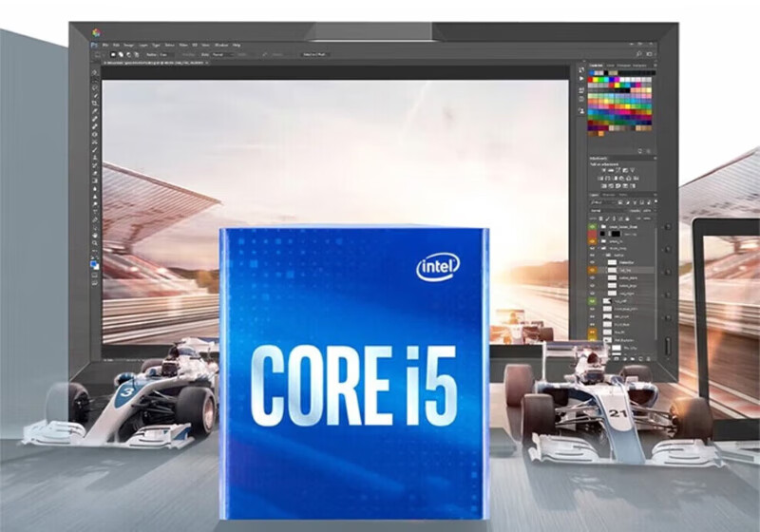Image resolution: width=760 pixels, height=532 pixels.
Task: Open the Help menu
Action: pyautogui.click(x=237, y=45)
